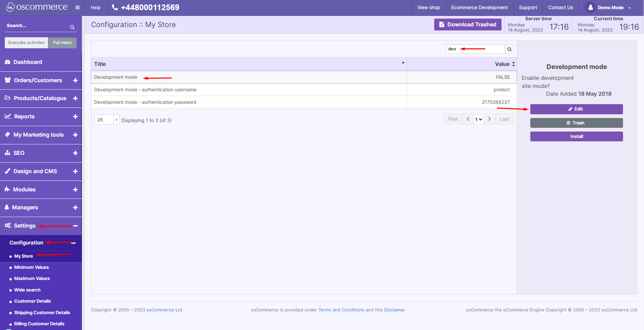Switch to Everyday activities menu

pyautogui.click(x=26, y=43)
